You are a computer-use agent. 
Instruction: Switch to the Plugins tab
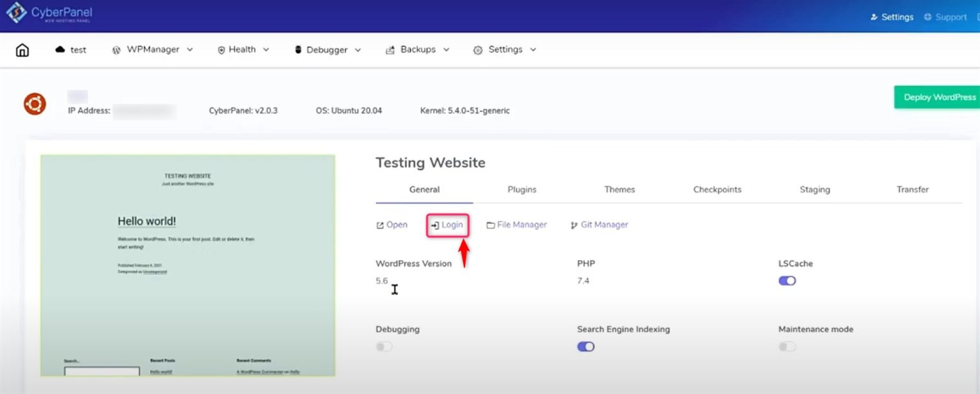click(522, 189)
